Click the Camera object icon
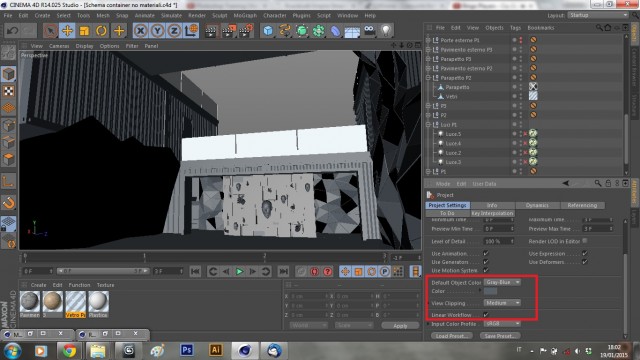Image resolution: width=640 pixels, height=360 pixels. (369, 31)
